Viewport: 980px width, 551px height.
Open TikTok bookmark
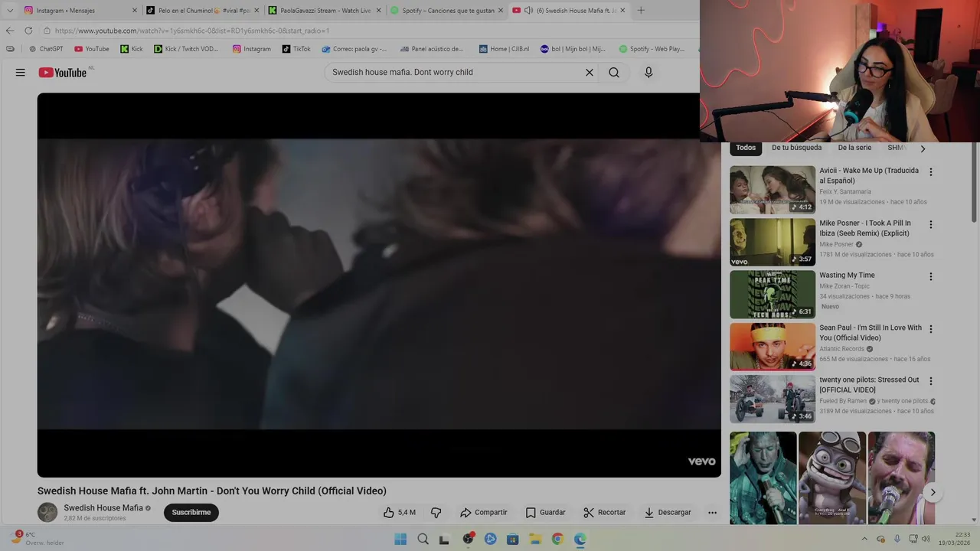(296, 49)
